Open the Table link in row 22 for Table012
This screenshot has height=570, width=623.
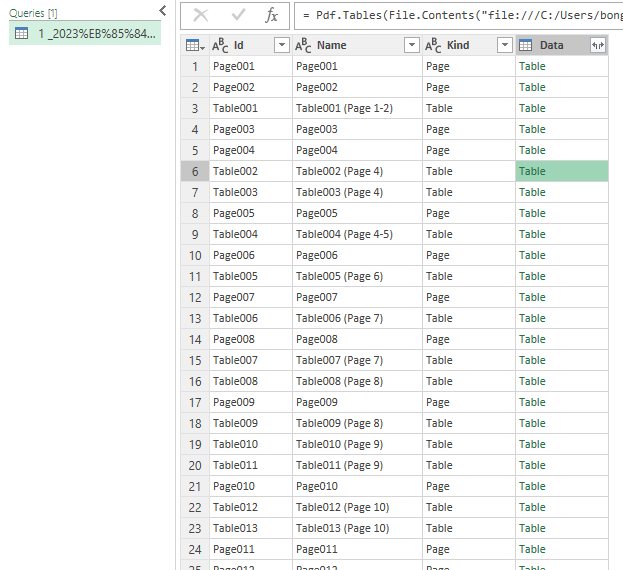coord(532,507)
